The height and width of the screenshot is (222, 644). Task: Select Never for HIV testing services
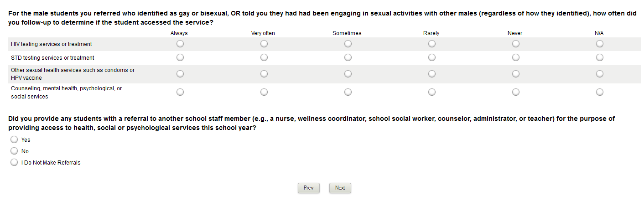coord(516,44)
